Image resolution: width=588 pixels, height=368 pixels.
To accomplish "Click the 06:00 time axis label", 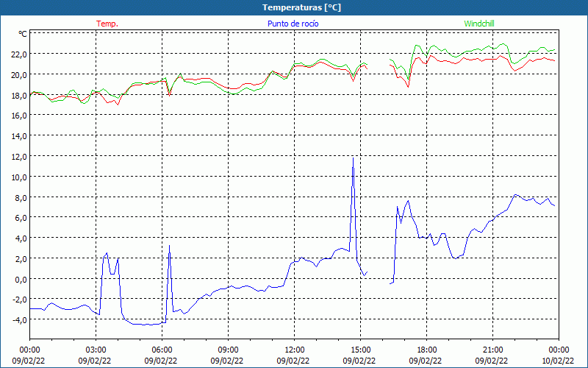I will [162, 350].
